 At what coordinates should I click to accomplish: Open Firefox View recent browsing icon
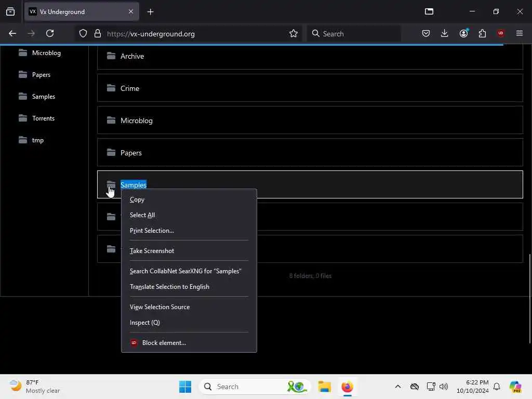[10, 11]
